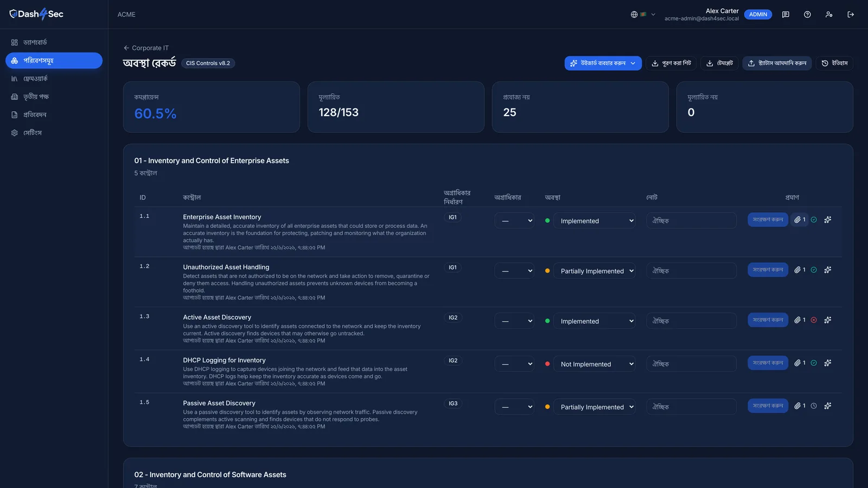The width and height of the screenshot is (868, 488).
Task: Open the ইতিহাস history button
Action: pos(834,63)
